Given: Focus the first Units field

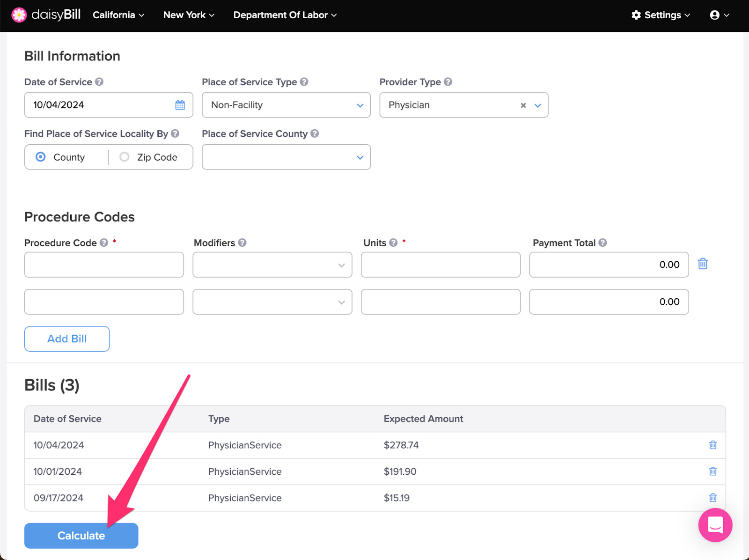Looking at the screenshot, I should [x=441, y=265].
